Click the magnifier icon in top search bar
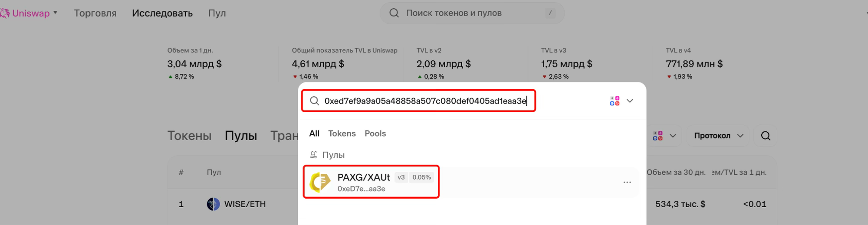868x225 pixels. [x=394, y=13]
